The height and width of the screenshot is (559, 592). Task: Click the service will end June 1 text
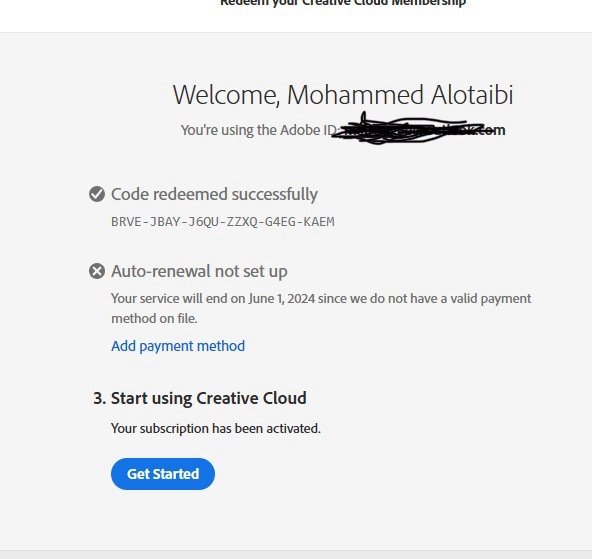click(321, 299)
